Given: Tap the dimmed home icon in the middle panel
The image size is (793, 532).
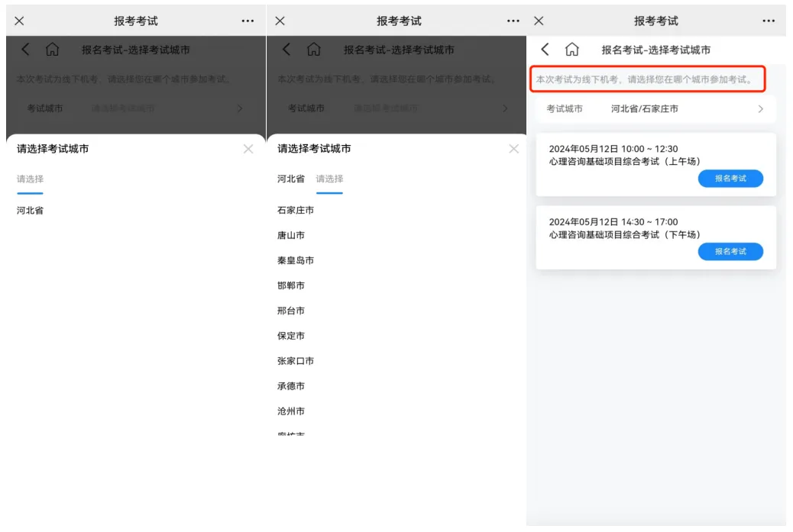Looking at the screenshot, I should pos(314,50).
